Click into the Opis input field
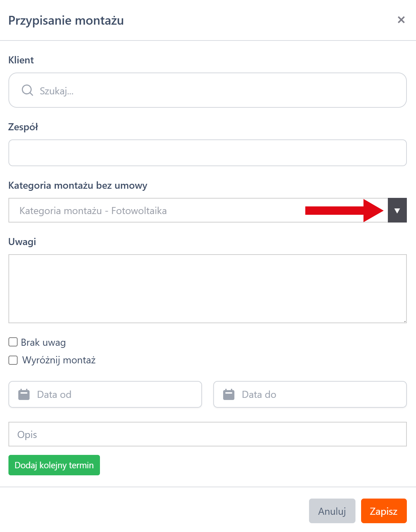Image resolution: width=416 pixels, height=532 pixels. (207, 434)
